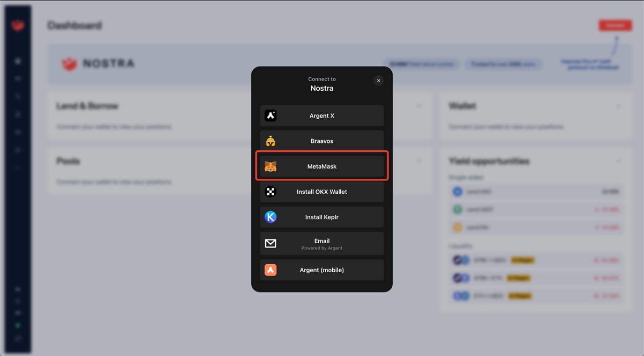Screen dimensions: 644x356
Task: Sign in with Email powered by Argent
Action: coord(322,244)
